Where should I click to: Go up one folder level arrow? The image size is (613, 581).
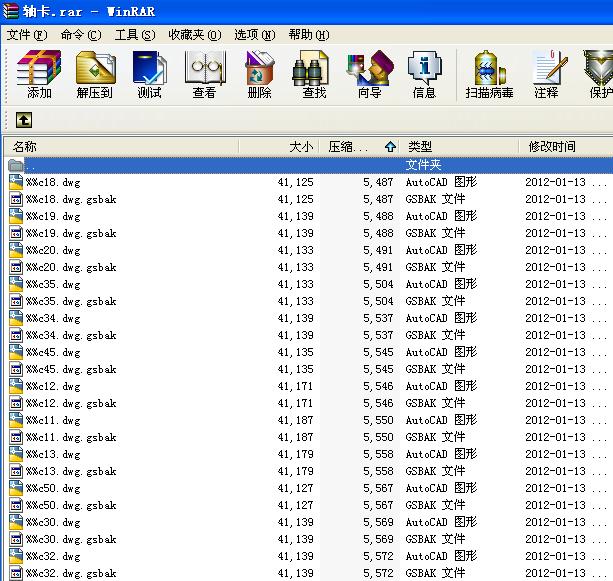(x=24, y=120)
